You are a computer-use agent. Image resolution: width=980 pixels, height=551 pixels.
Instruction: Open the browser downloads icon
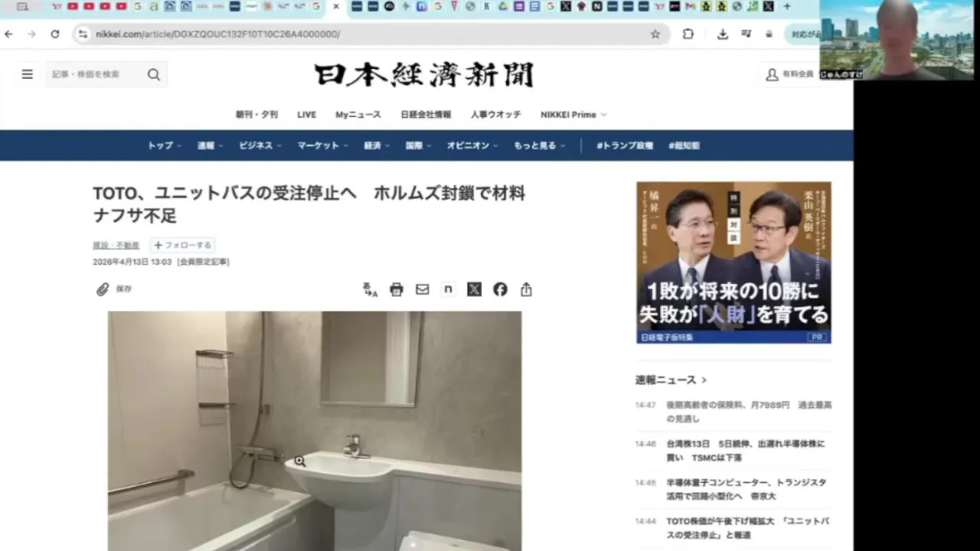722,34
